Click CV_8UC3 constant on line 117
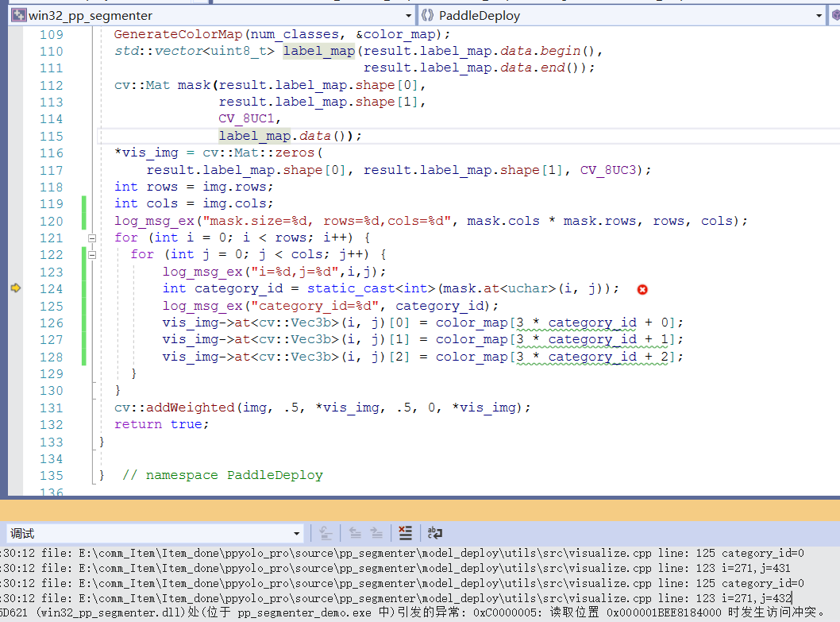 point(608,170)
